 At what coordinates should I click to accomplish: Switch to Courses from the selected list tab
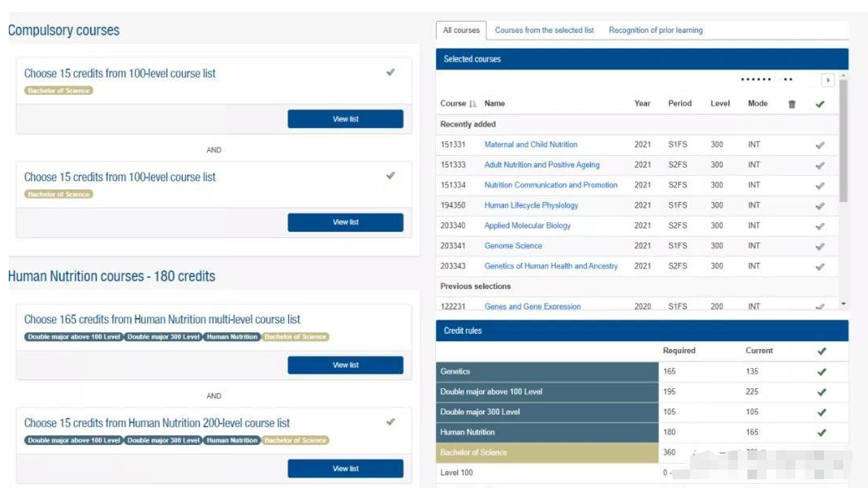point(544,30)
